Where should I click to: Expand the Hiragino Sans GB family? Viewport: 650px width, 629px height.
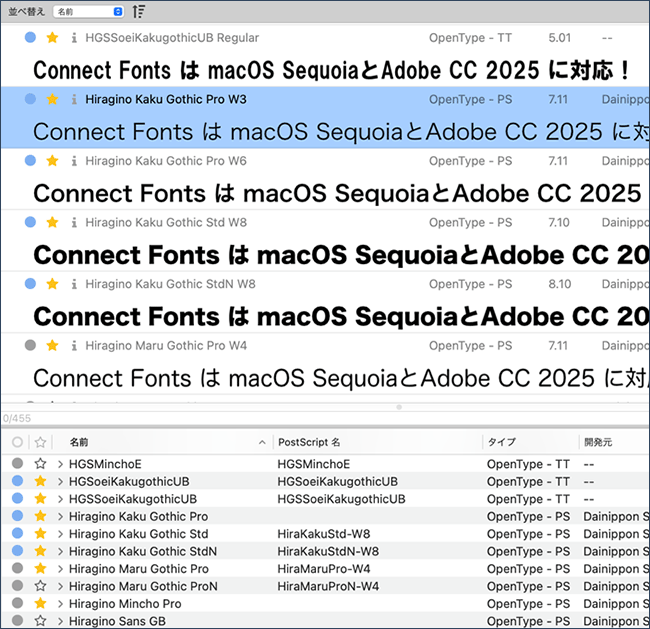coord(60,621)
